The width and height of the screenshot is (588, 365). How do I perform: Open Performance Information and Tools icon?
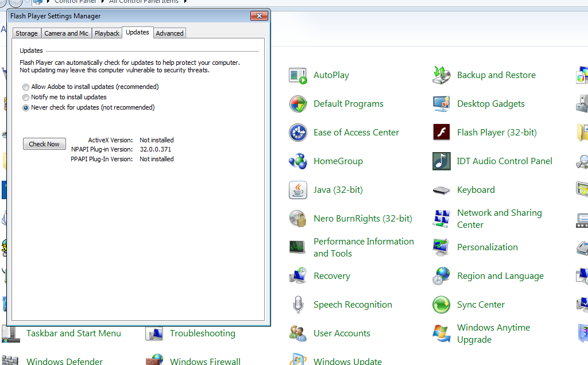pyautogui.click(x=298, y=247)
